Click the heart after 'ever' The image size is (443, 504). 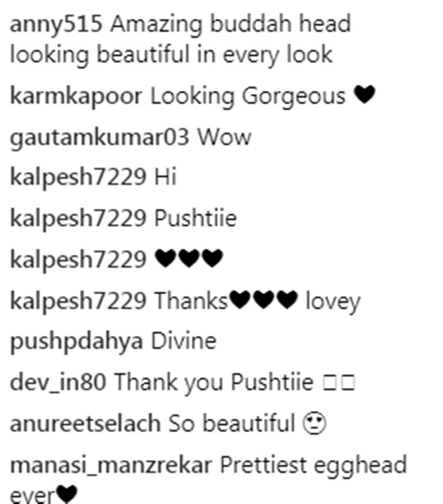[67, 495]
